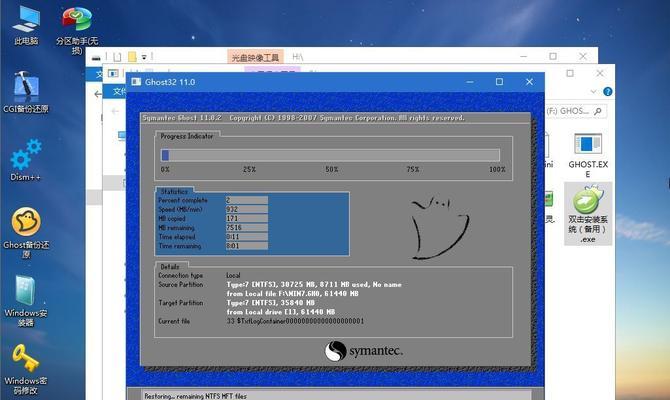This screenshot has height=400, width=670.
Task: Click the Ghost progress indicator bar
Action: point(330,155)
